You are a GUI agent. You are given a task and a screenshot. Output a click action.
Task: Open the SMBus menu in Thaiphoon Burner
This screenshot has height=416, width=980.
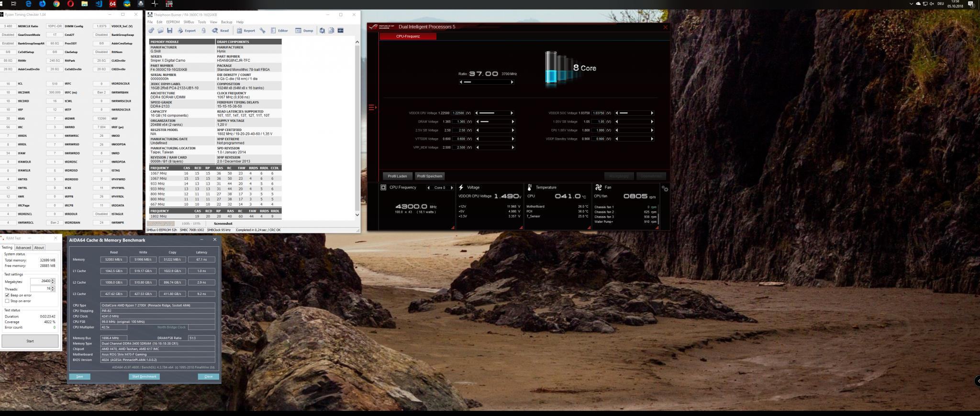click(x=189, y=22)
